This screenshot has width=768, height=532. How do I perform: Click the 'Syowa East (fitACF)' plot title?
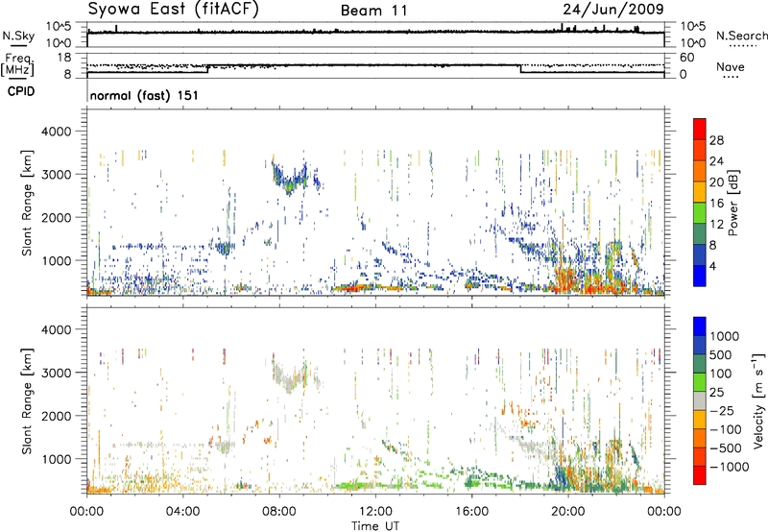[173, 9]
